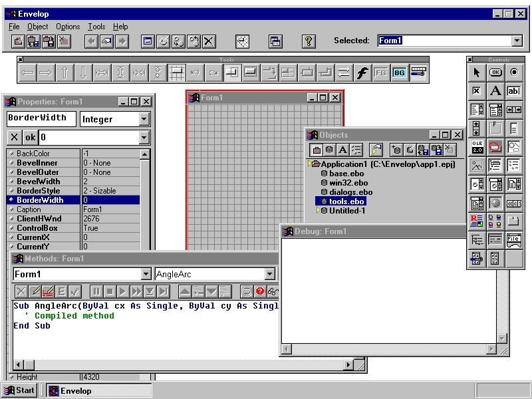
Task: Open the AngleArc method dropdown list
Action: 269,274
